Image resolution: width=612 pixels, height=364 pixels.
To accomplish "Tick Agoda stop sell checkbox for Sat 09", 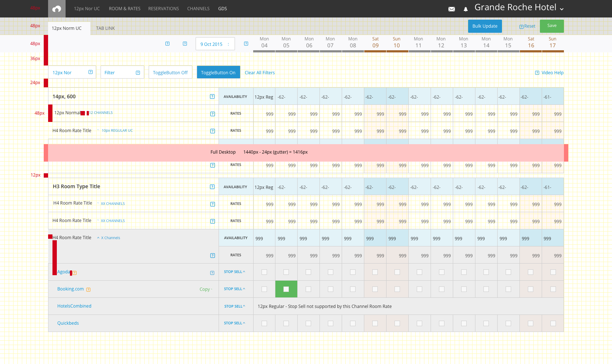I will point(375,272).
